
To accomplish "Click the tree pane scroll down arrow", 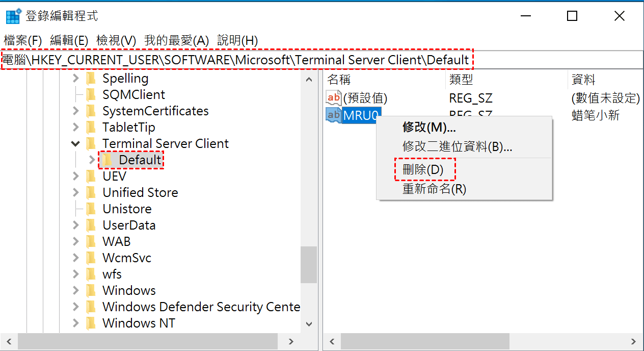I will (309, 323).
